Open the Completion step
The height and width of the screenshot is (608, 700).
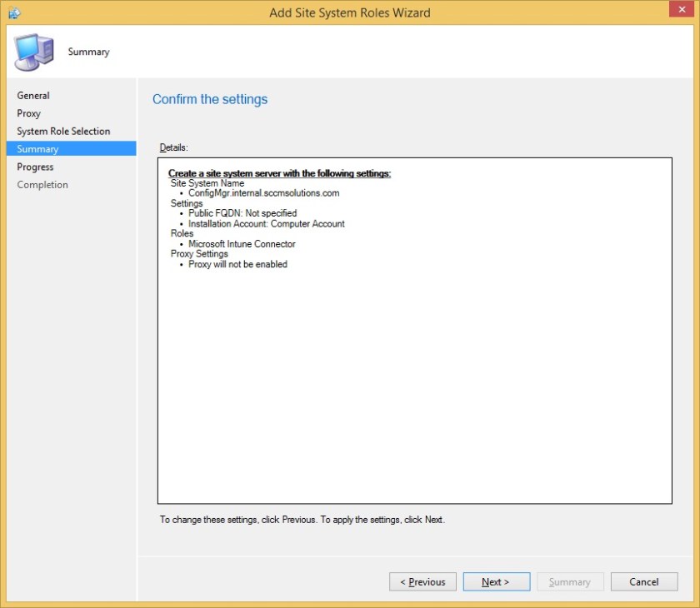pyautogui.click(x=42, y=184)
